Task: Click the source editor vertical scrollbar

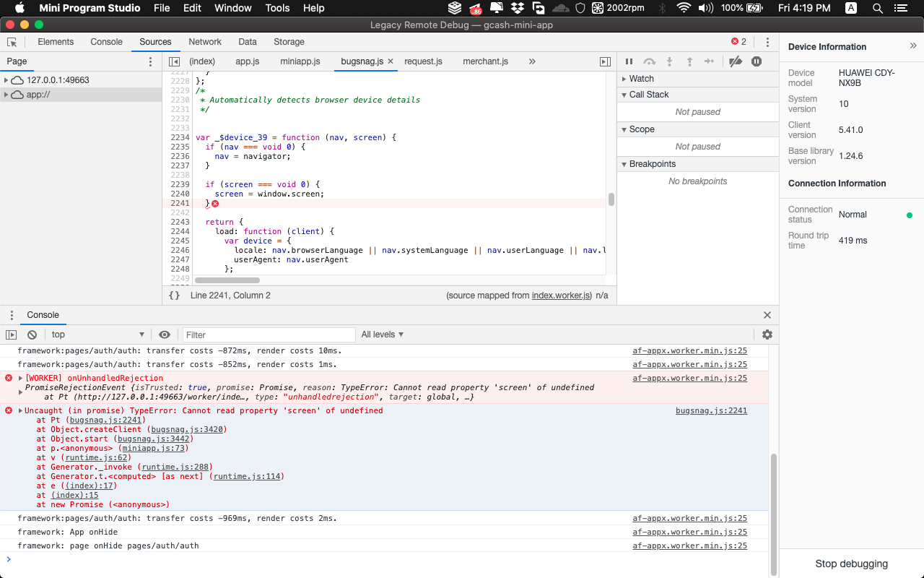Action: click(x=611, y=199)
